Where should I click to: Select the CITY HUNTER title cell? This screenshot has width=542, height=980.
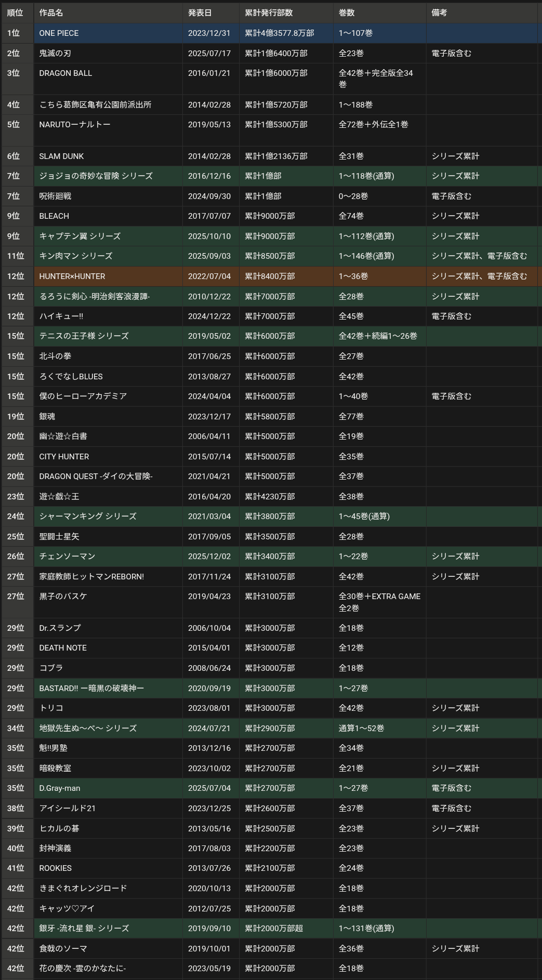108,456
